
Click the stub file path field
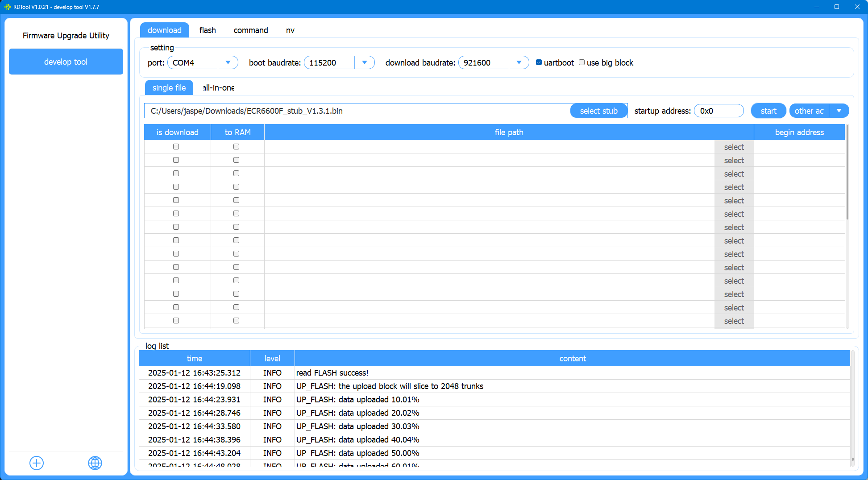(357, 111)
